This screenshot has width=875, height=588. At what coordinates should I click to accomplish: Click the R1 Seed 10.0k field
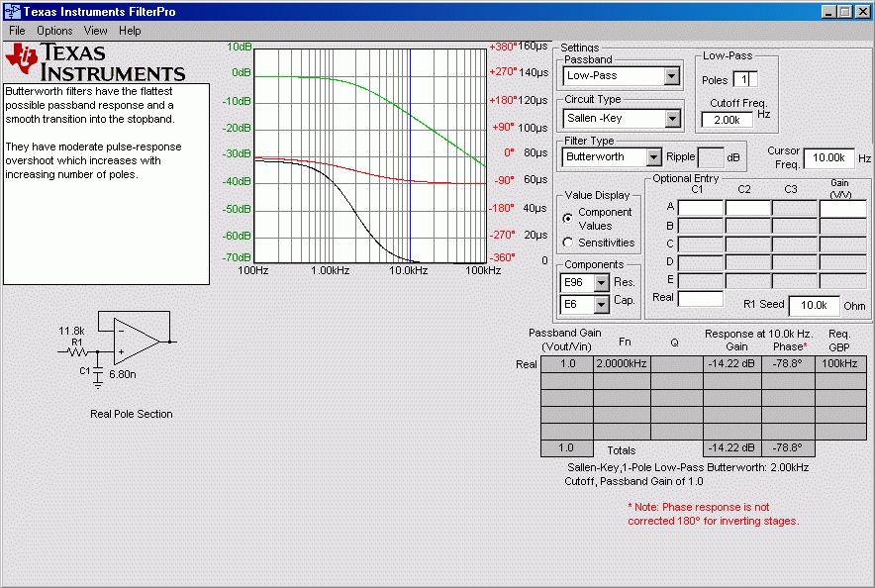pyautogui.click(x=815, y=305)
